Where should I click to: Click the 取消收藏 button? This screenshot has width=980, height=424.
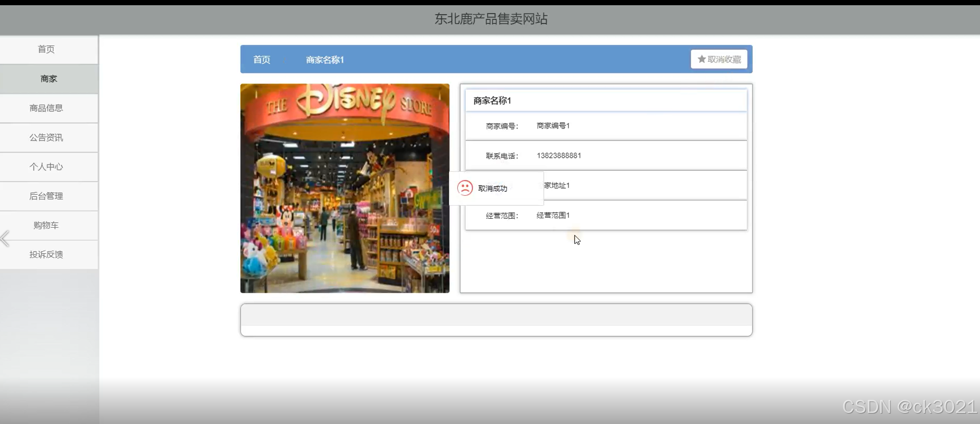[x=719, y=59]
